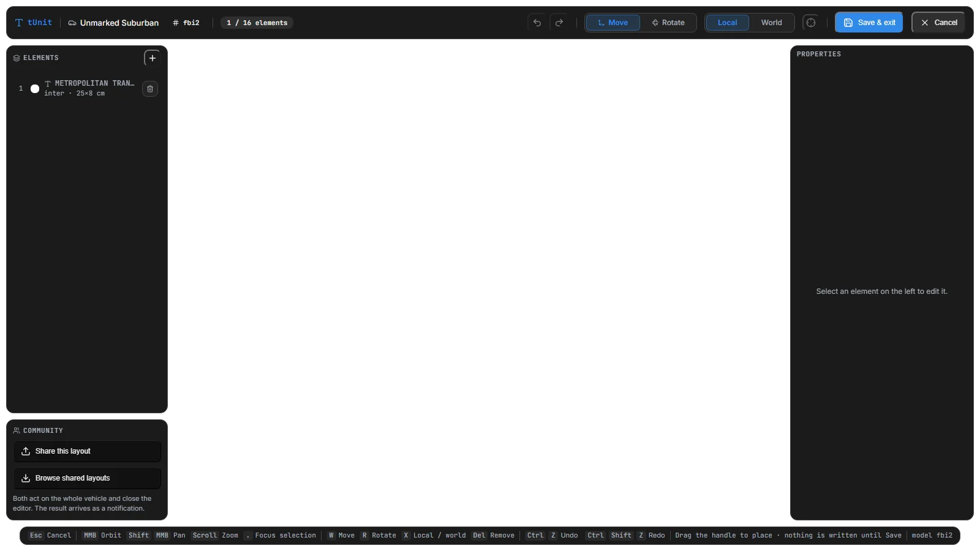
Task: Select Move gizmo mode
Action: [x=613, y=23]
